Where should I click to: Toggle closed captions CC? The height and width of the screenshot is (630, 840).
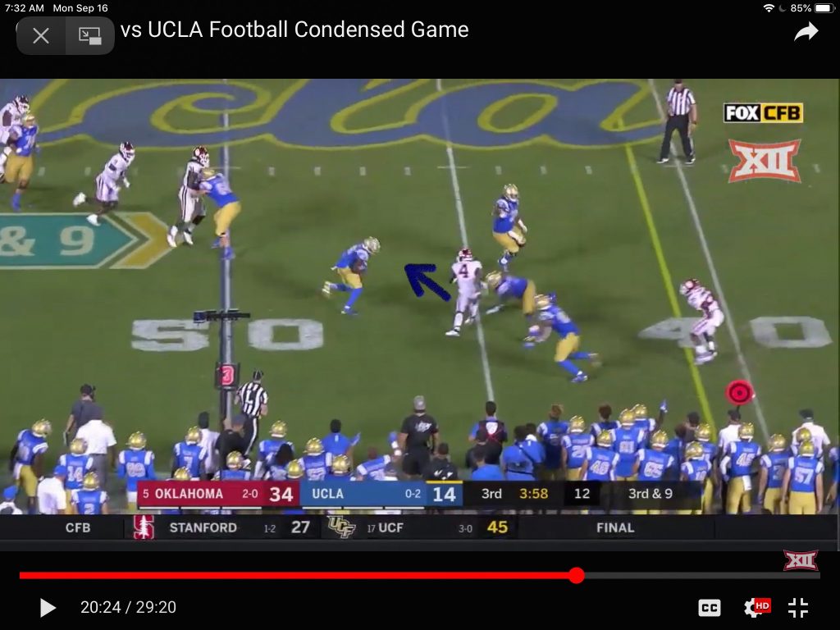[710, 608]
